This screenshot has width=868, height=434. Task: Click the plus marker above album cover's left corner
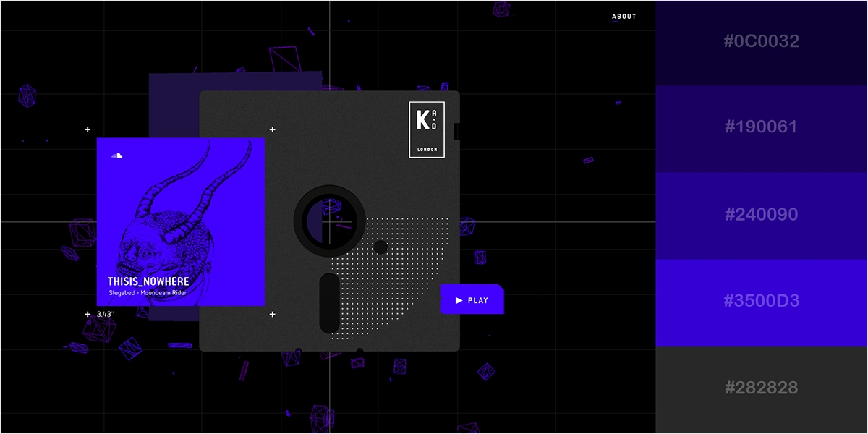pos(88,129)
